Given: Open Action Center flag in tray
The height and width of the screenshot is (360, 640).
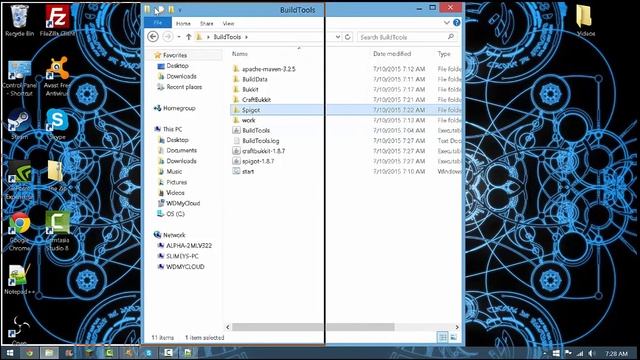Looking at the screenshot, I should click(568, 353).
